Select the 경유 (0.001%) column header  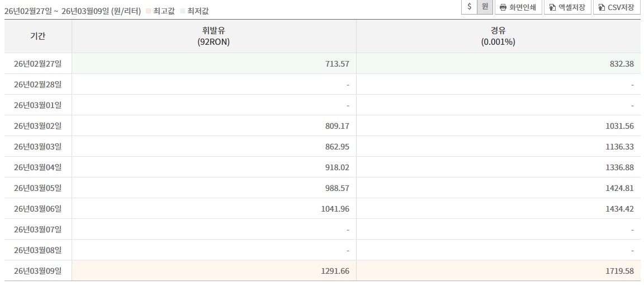pos(498,36)
